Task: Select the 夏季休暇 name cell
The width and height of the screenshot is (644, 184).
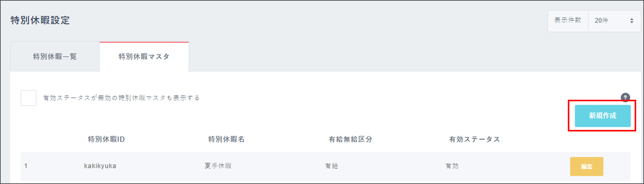Action: pyautogui.click(x=218, y=166)
